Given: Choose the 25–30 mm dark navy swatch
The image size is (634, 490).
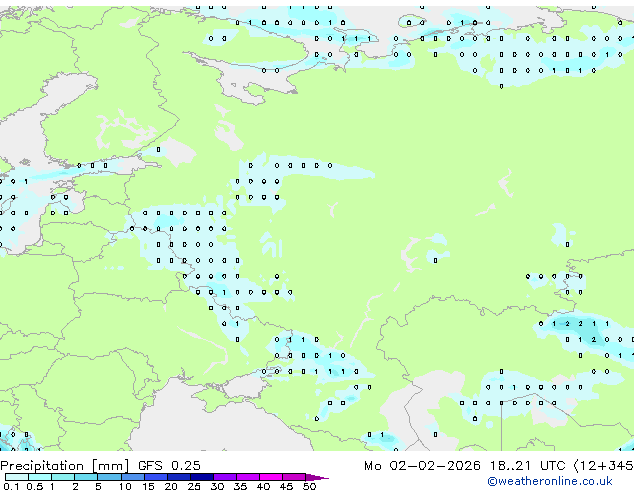Looking at the screenshot, I should (201, 477).
